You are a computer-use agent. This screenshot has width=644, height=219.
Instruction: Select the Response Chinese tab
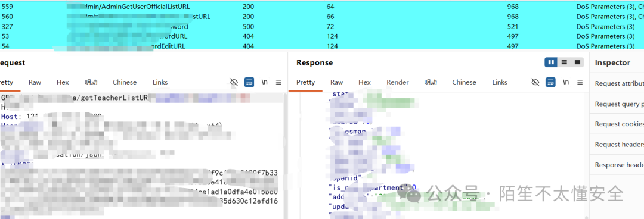(x=464, y=82)
